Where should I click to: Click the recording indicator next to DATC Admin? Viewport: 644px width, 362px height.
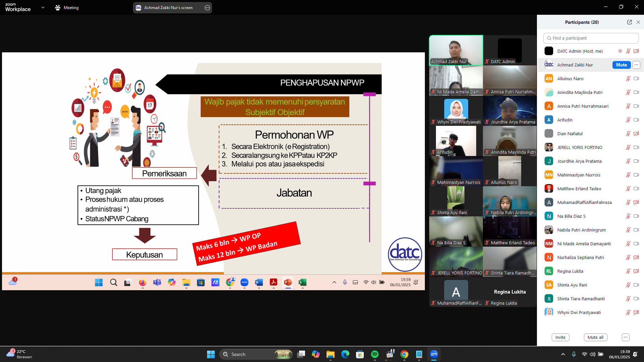point(620,51)
